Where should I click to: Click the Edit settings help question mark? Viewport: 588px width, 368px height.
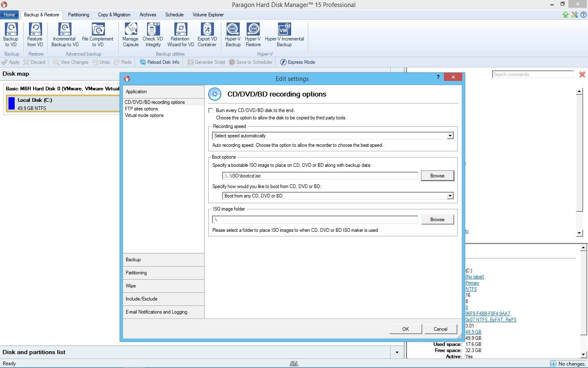point(438,77)
